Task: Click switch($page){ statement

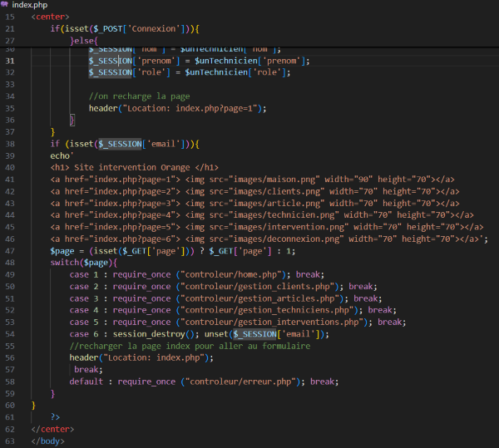Action: click(x=84, y=263)
